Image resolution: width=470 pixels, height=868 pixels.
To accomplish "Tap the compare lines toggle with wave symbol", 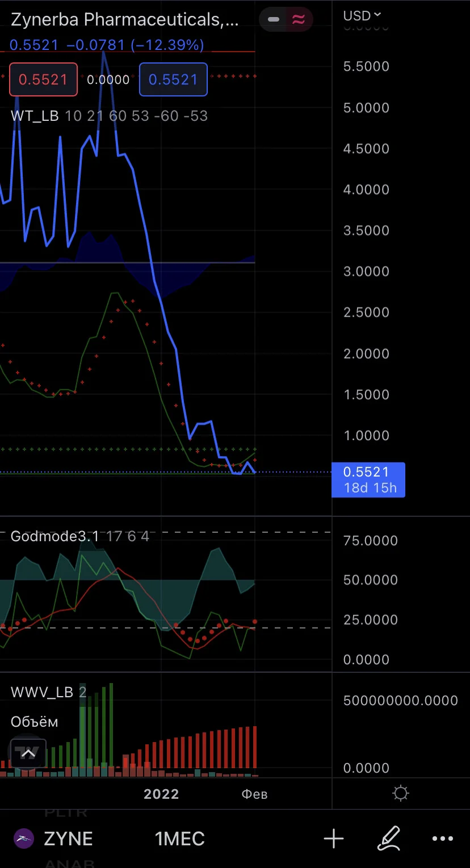I will pos(299,19).
